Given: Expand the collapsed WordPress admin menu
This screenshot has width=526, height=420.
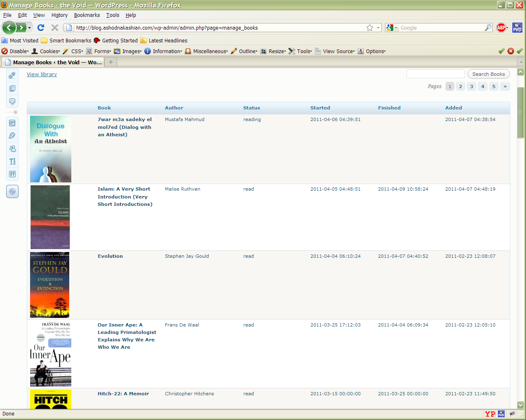Looking at the screenshot, I should pyautogui.click(x=15, y=112).
